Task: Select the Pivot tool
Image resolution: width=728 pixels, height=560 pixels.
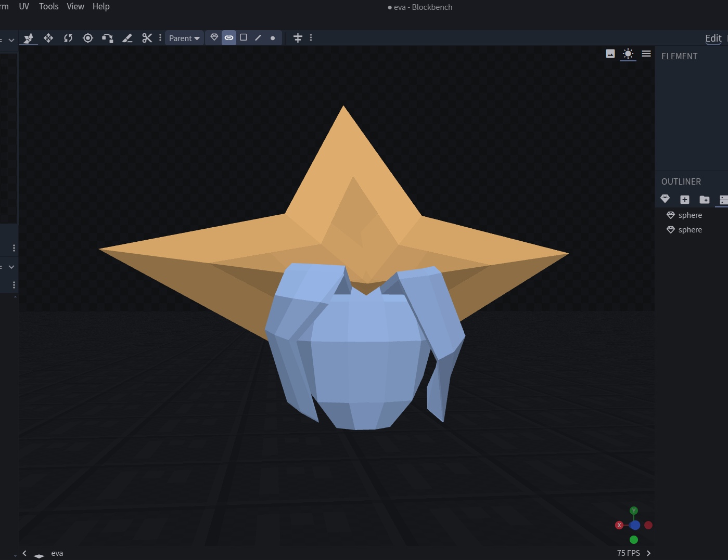Action: tap(88, 38)
